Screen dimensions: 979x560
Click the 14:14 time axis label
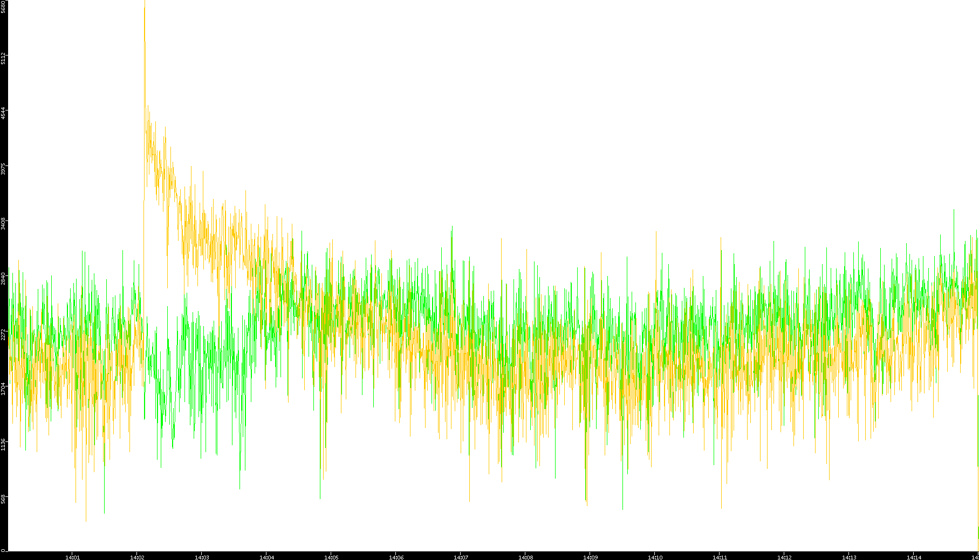914,557
